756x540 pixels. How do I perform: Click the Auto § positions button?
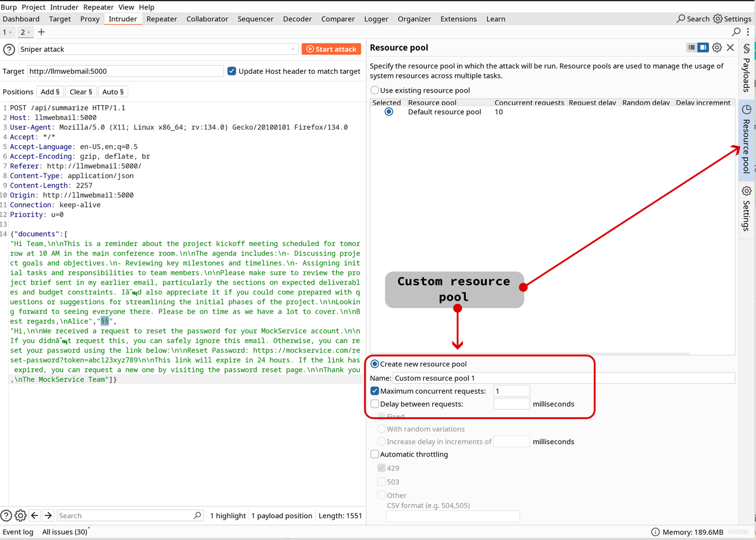pos(113,91)
